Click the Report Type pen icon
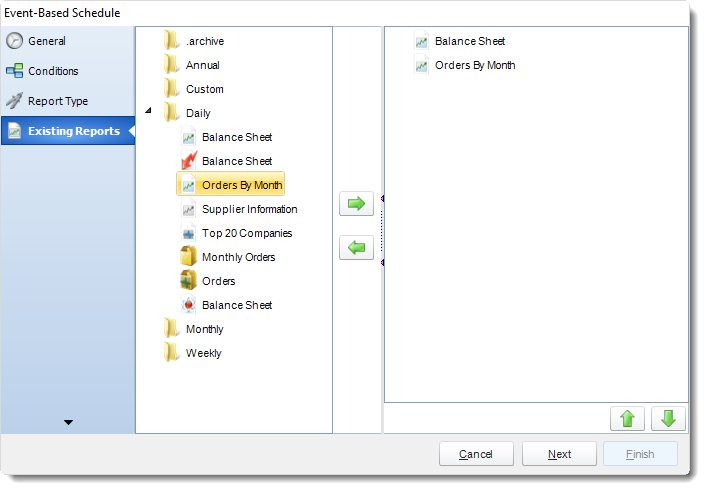 (14, 101)
